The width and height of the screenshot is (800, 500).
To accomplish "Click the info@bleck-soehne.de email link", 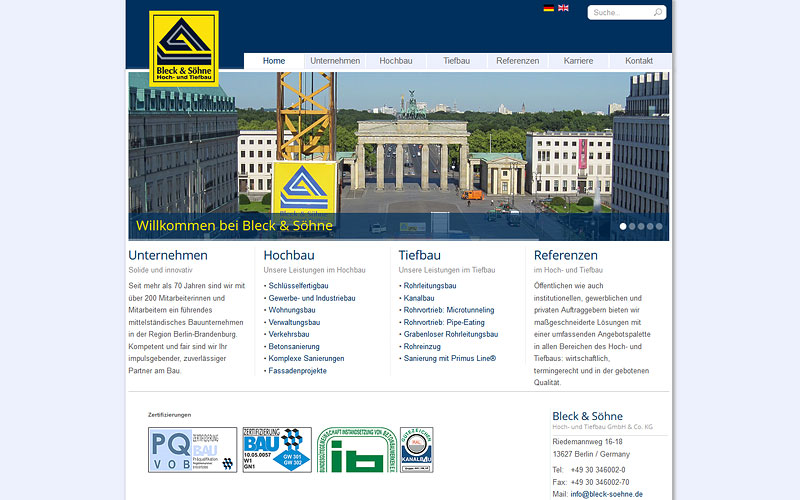I will [607, 494].
